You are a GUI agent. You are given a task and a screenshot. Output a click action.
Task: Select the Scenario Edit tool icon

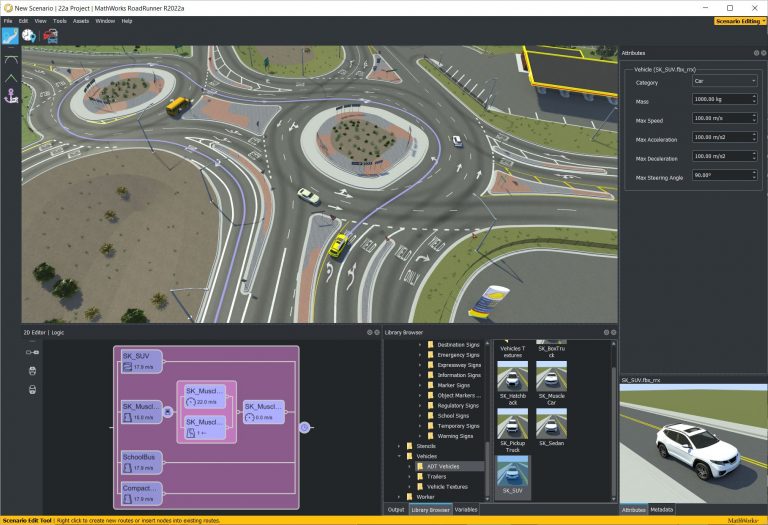tap(10, 35)
